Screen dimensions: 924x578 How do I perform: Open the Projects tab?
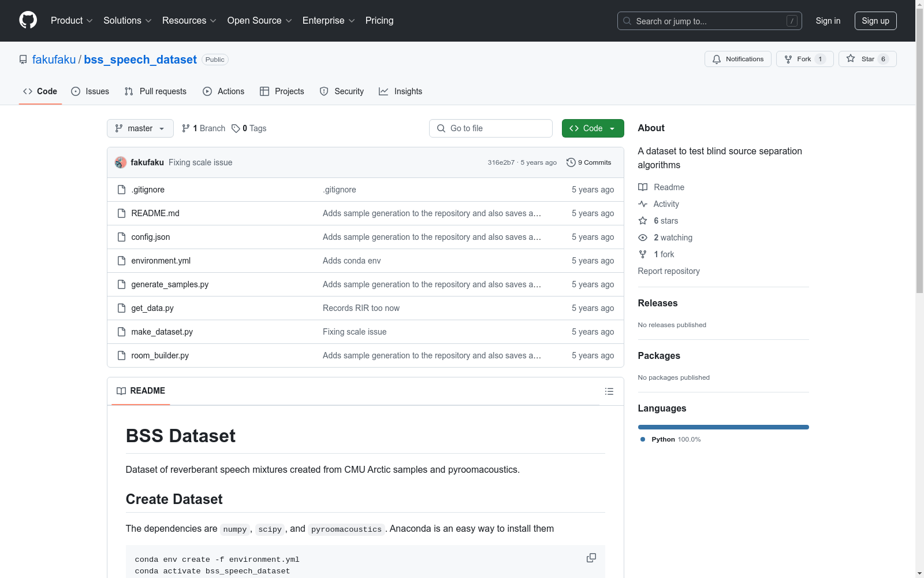coord(282,91)
